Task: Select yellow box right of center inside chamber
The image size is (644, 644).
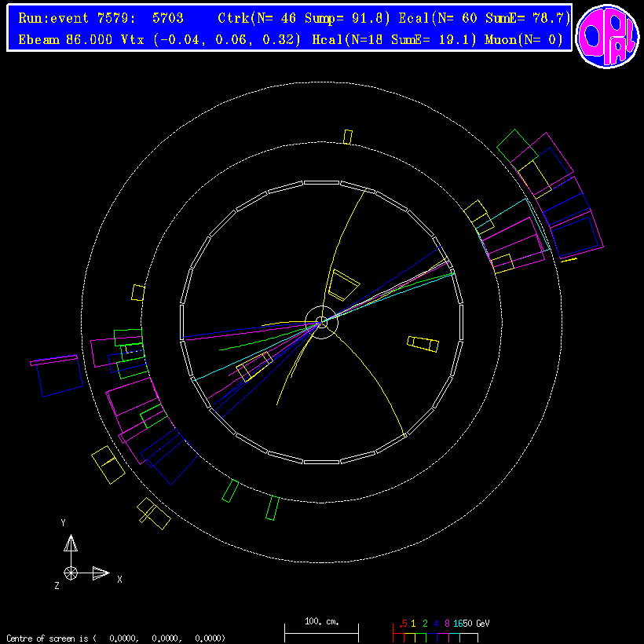Action: click(423, 344)
